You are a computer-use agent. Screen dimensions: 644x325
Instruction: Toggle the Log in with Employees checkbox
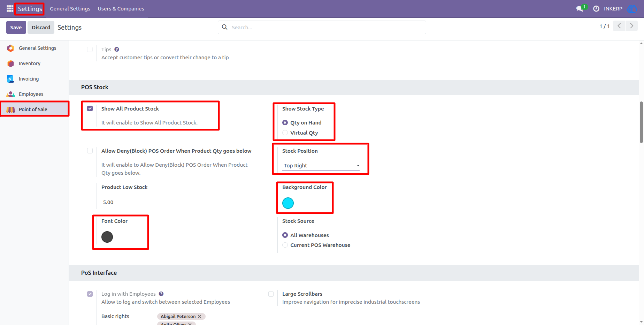(90, 294)
